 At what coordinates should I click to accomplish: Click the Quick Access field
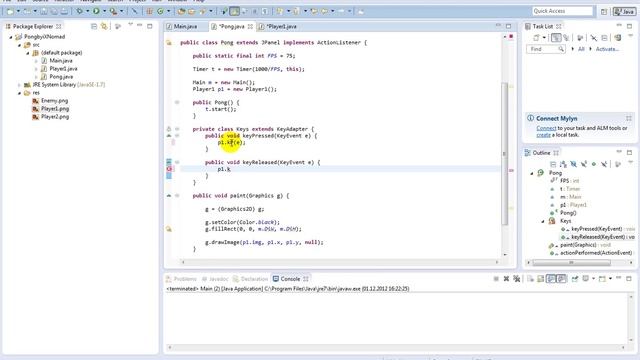click(x=562, y=11)
